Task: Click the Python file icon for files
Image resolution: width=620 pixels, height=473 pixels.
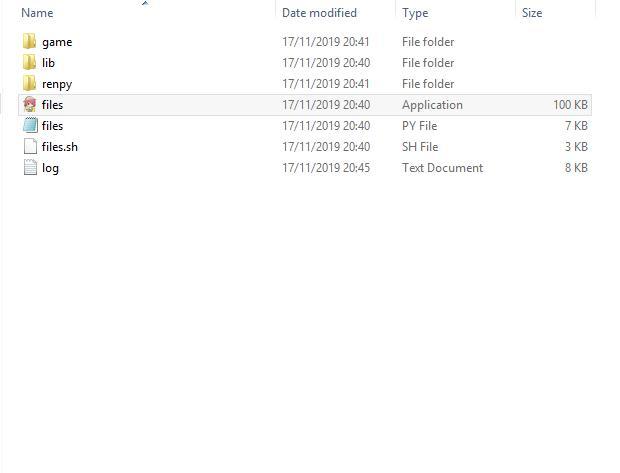Action: (x=29, y=126)
